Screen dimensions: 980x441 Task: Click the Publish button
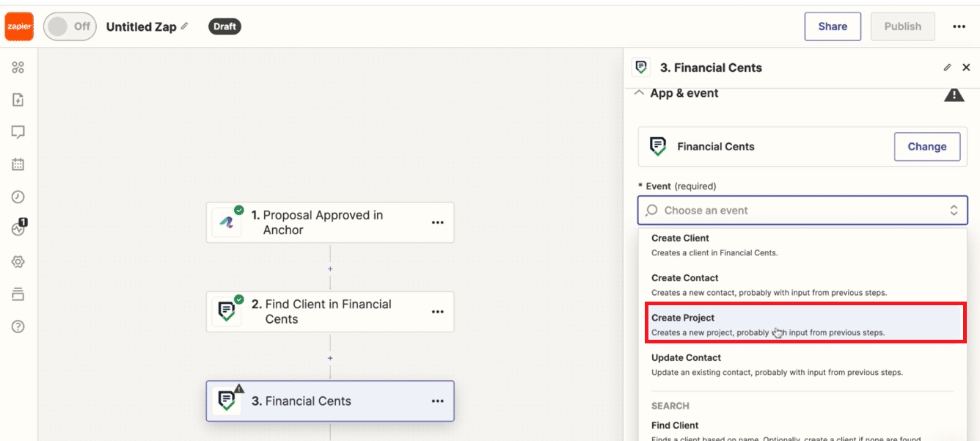tap(902, 26)
